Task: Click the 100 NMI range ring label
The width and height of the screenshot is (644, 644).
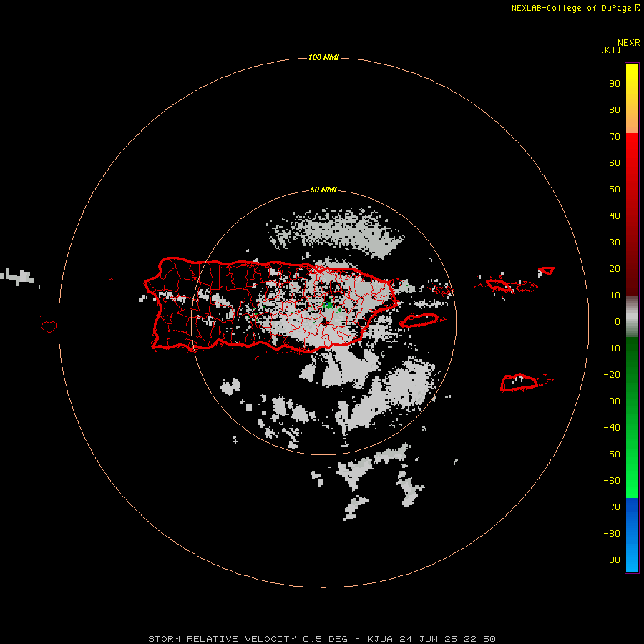Action: (323, 57)
